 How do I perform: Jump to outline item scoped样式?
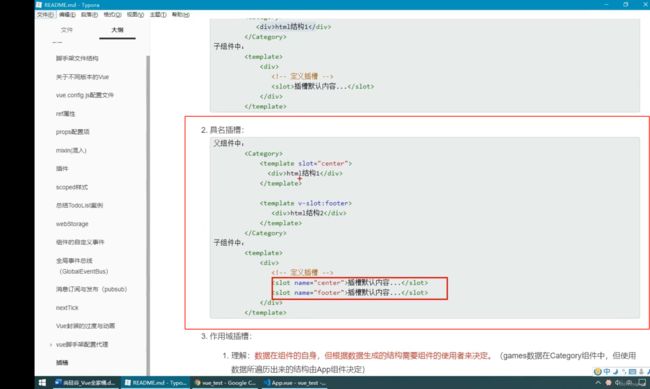(x=72, y=187)
